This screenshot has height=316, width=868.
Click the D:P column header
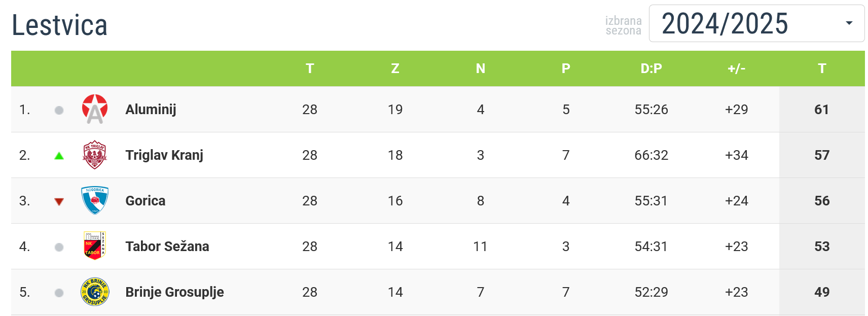tap(652, 68)
